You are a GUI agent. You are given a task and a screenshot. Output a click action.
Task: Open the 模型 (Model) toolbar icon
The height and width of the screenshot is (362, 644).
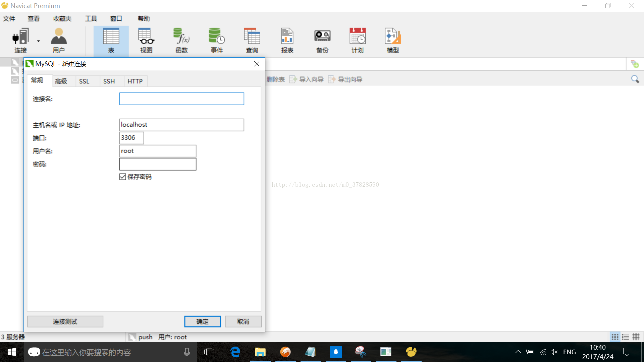393,41
